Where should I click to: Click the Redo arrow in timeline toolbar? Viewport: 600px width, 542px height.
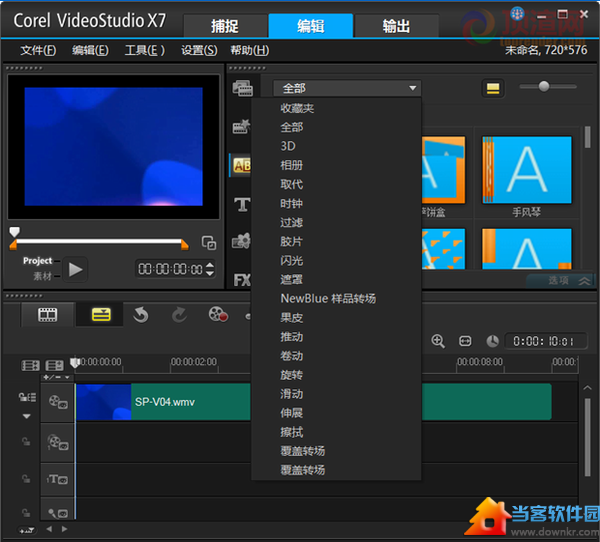(179, 314)
